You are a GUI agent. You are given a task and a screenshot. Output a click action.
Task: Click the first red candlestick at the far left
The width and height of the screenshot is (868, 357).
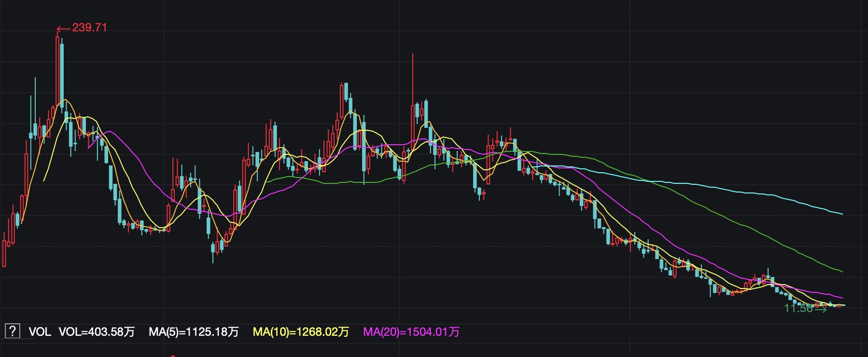(x=4, y=253)
